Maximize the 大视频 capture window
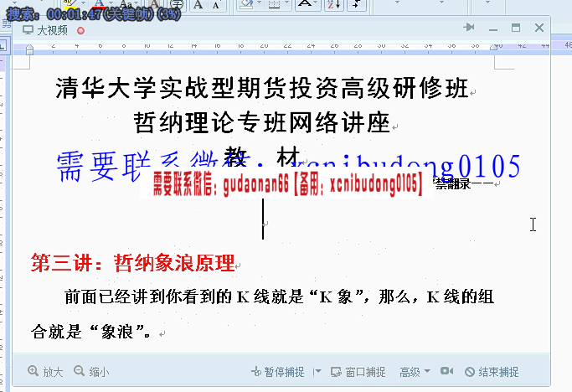This screenshot has width=572, height=392. coord(516,28)
